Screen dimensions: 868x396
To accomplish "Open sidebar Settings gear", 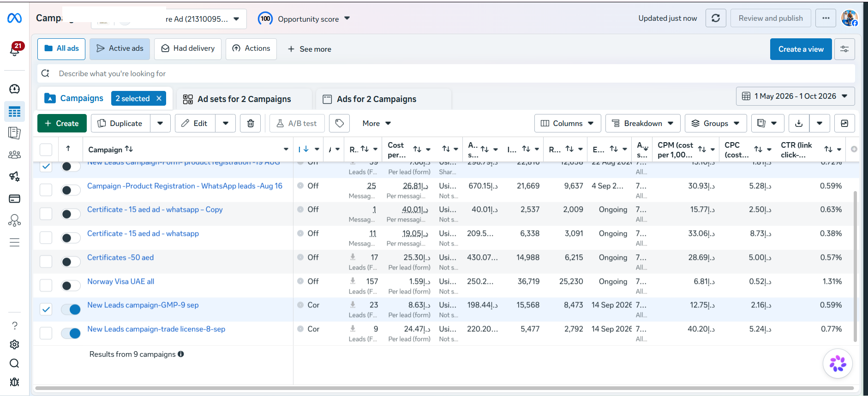I will (x=15, y=345).
